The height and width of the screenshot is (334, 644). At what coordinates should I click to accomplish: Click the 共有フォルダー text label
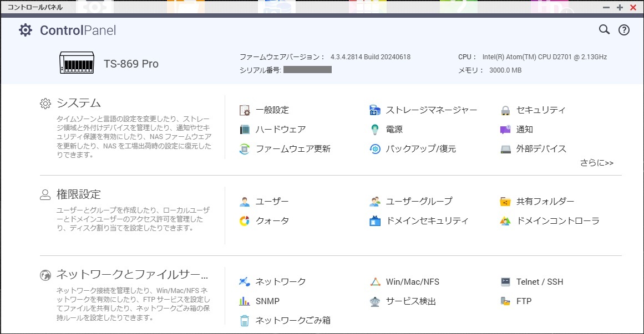[x=545, y=202]
